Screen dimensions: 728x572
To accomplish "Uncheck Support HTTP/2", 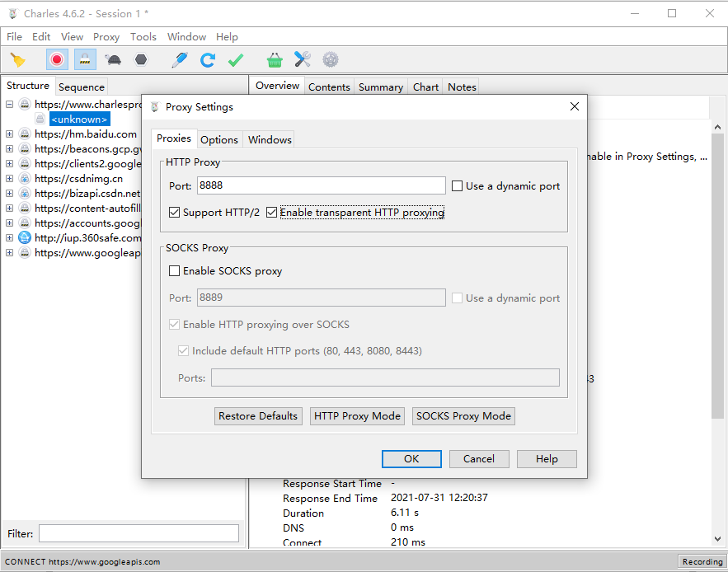I will pos(174,213).
